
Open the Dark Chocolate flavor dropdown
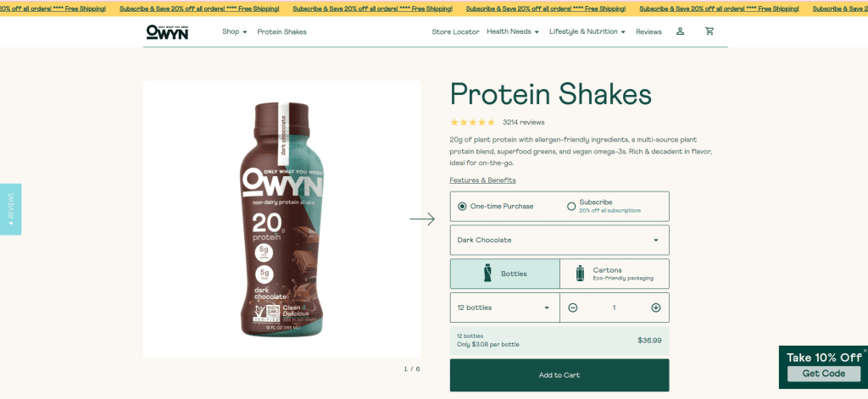(559, 241)
